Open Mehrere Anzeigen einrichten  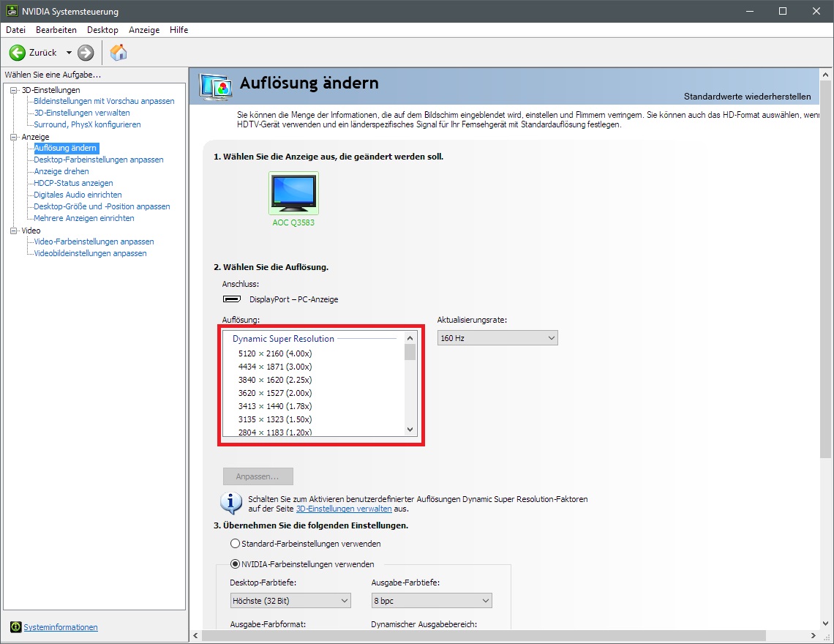(84, 218)
